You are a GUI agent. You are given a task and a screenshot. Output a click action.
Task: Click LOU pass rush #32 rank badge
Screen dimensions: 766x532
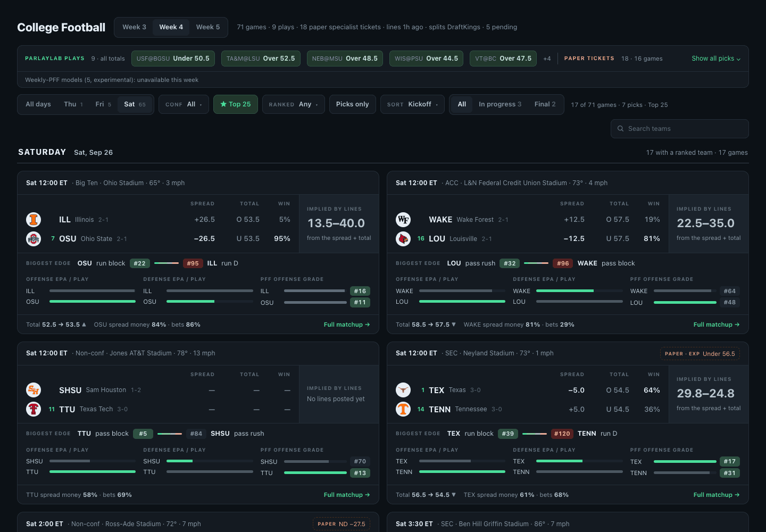click(x=510, y=263)
